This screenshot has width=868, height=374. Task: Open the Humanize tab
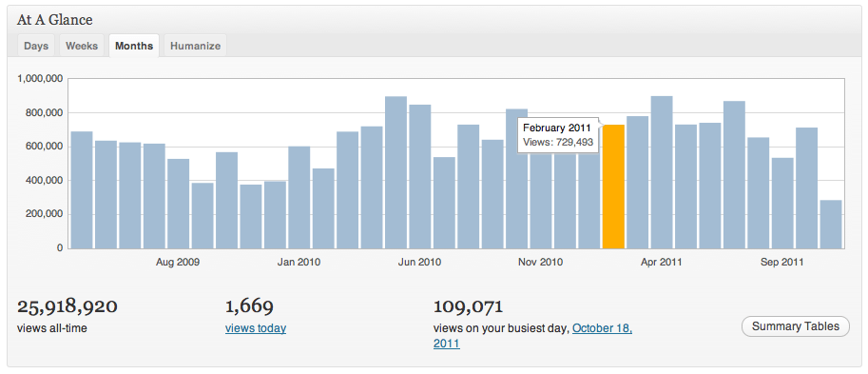[195, 46]
